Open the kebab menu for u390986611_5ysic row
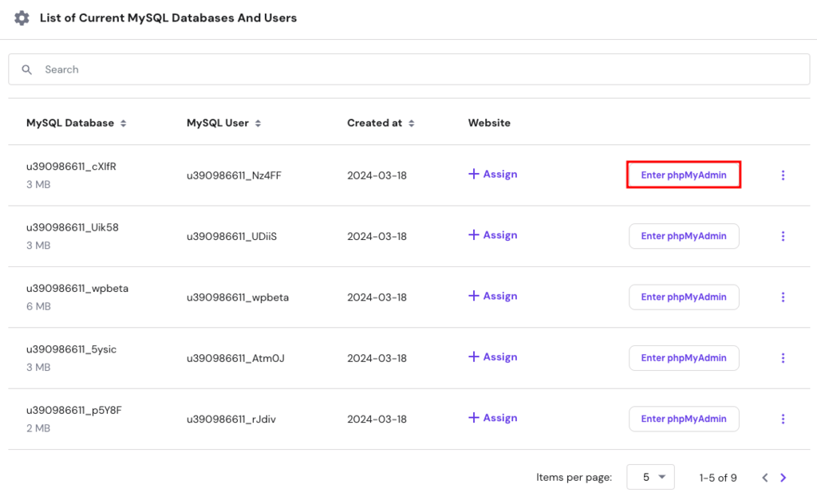817x504 pixels. pos(783,357)
